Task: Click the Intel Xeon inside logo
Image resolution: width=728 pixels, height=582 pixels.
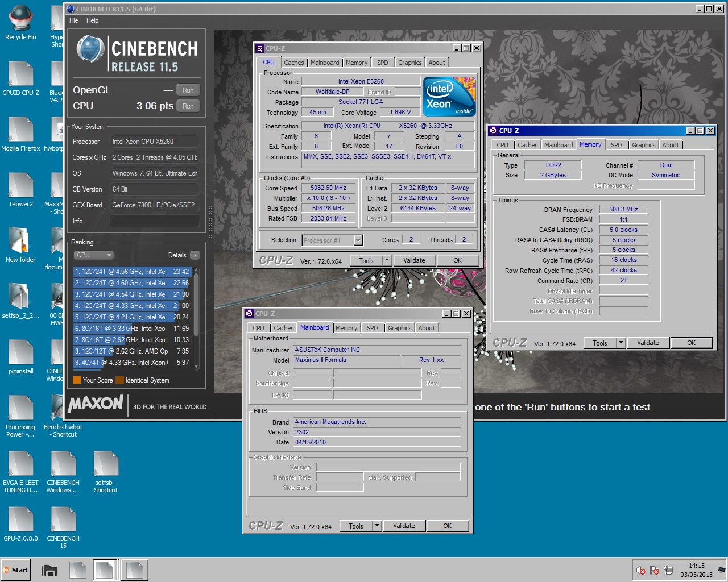Action: [449, 97]
